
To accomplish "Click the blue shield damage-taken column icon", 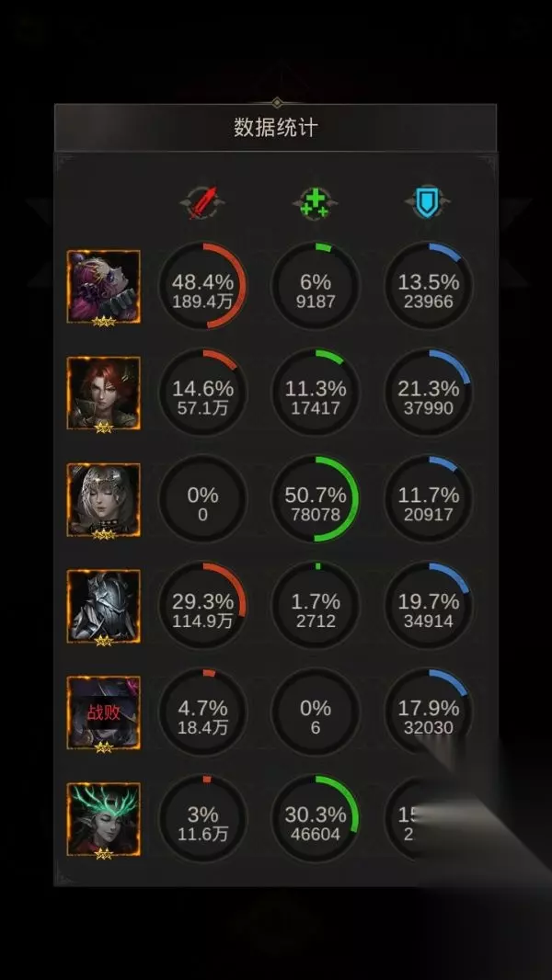I will (428, 204).
